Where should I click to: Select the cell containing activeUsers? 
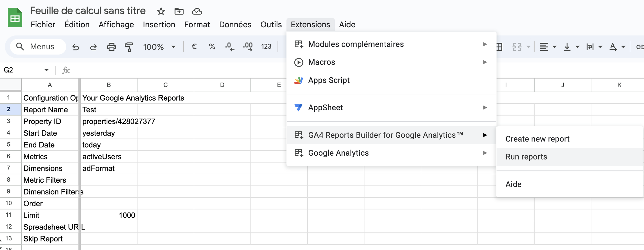[109, 157]
